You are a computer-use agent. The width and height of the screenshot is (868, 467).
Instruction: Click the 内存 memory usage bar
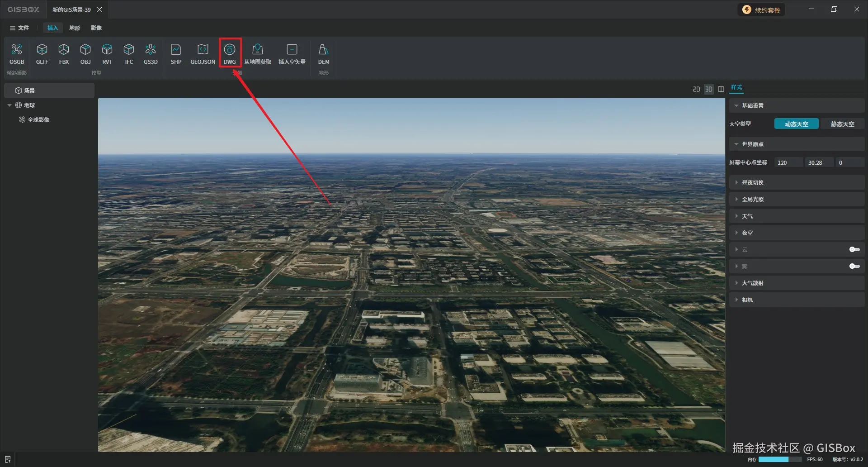coord(780,459)
